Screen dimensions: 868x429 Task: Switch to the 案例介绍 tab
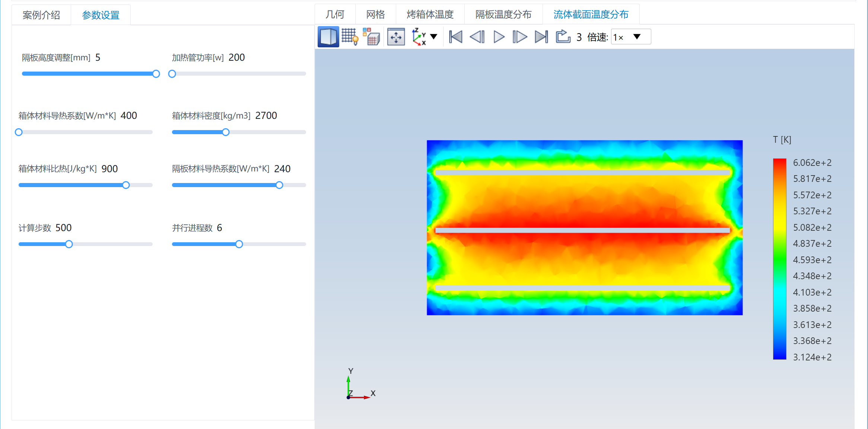pos(41,15)
